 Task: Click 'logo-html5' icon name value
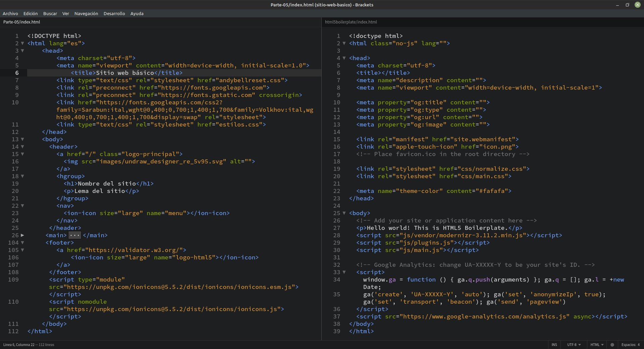coord(194,257)
